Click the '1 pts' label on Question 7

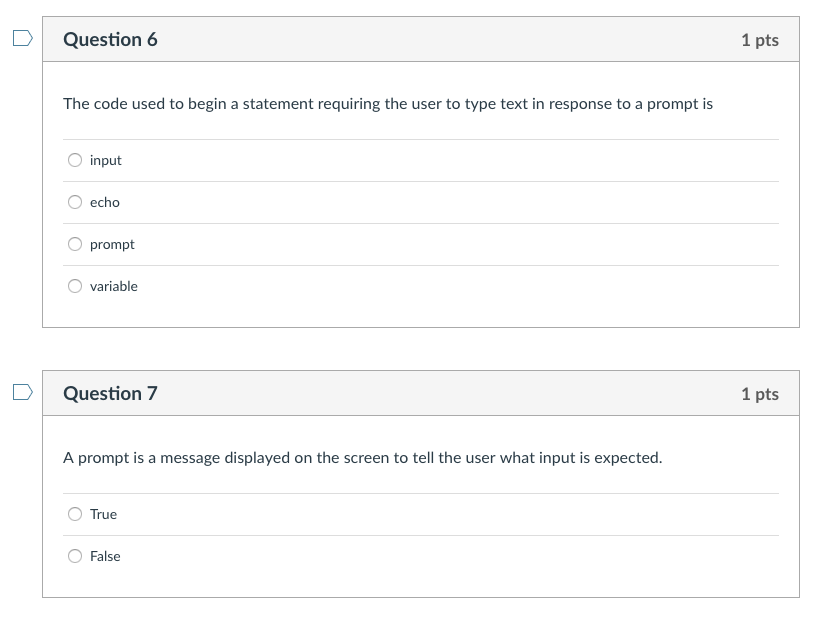[x=759, y=393]
